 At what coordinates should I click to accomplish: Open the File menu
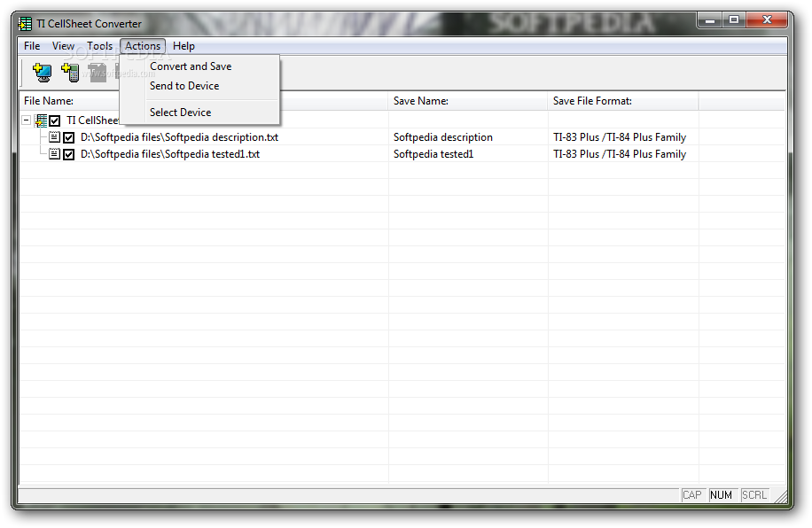[32, 46]
